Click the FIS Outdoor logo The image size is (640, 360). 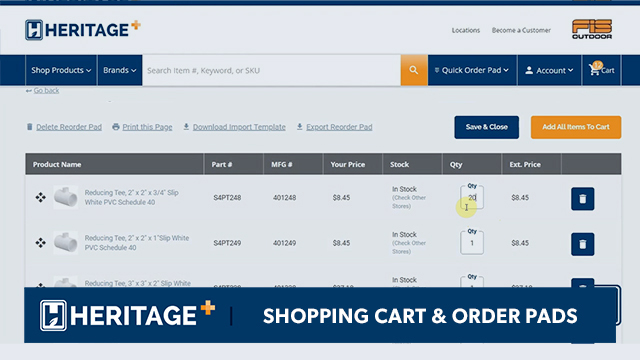point(592,29)
